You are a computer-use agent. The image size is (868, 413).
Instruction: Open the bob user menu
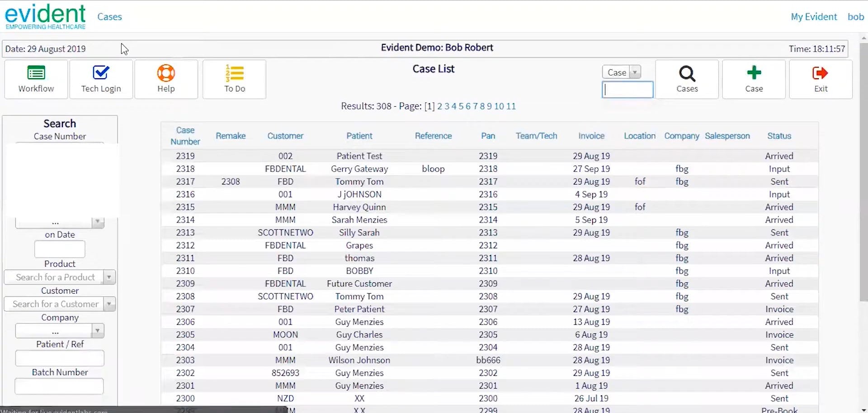point(855,16)
